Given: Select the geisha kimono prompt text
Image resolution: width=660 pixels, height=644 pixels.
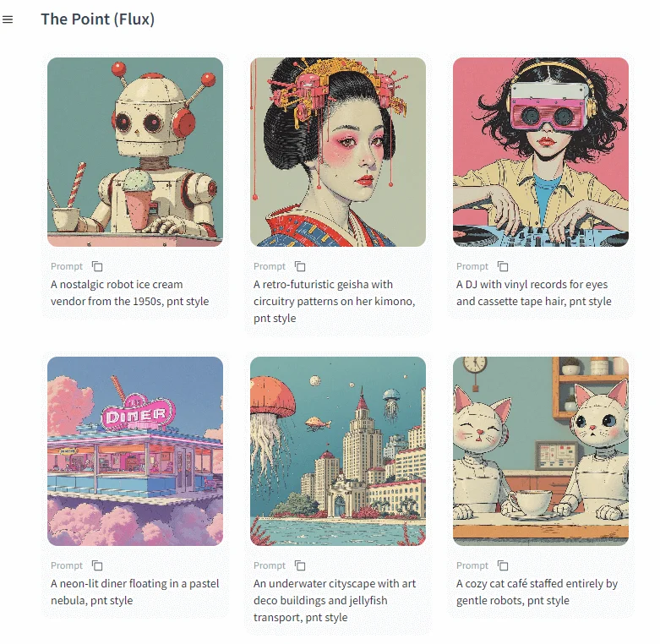Looking at the screenshot, I should pyautogui.click(x=334, y=302).
